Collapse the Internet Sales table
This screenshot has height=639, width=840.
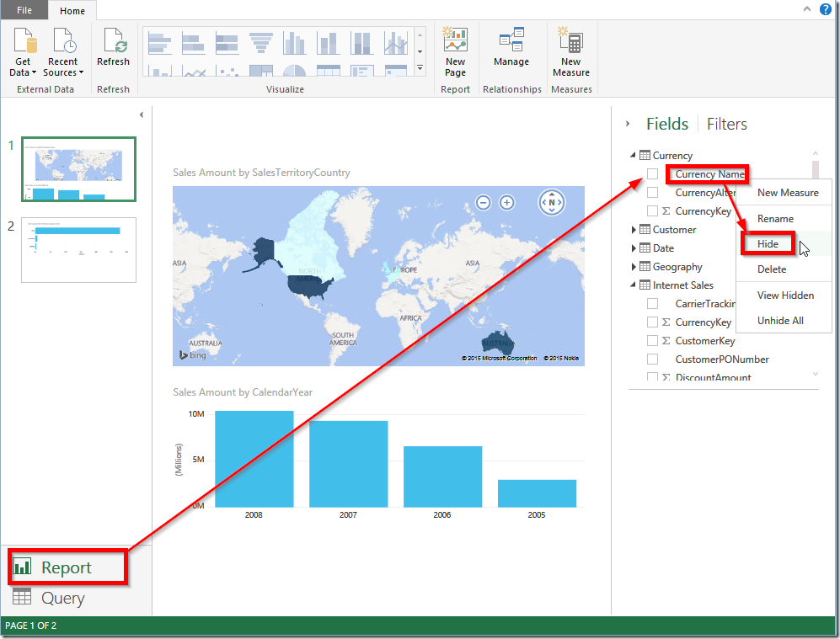pyautogui.click(x=634, y=285)
